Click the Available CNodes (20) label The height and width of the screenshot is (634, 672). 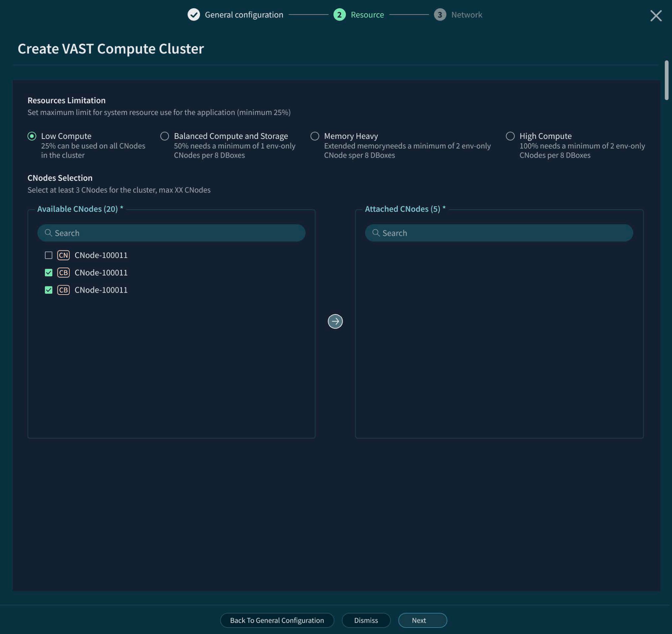(x=80, y=209)
